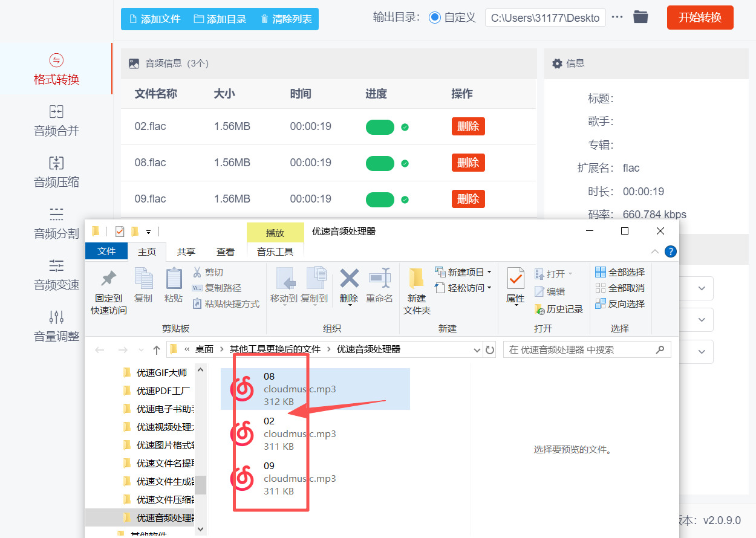
Task: Click the 复制 ribbon icon
Action: click(x=143, y=279)
